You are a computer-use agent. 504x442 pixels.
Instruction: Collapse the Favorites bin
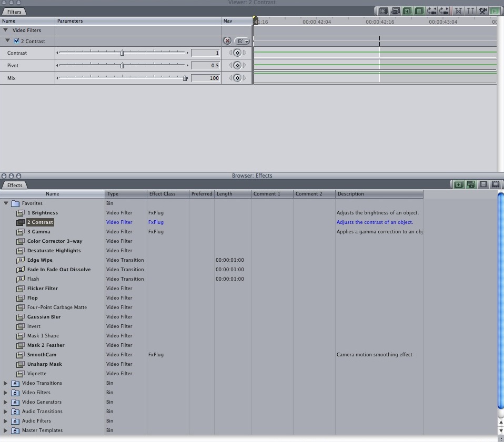coord(6,203)
